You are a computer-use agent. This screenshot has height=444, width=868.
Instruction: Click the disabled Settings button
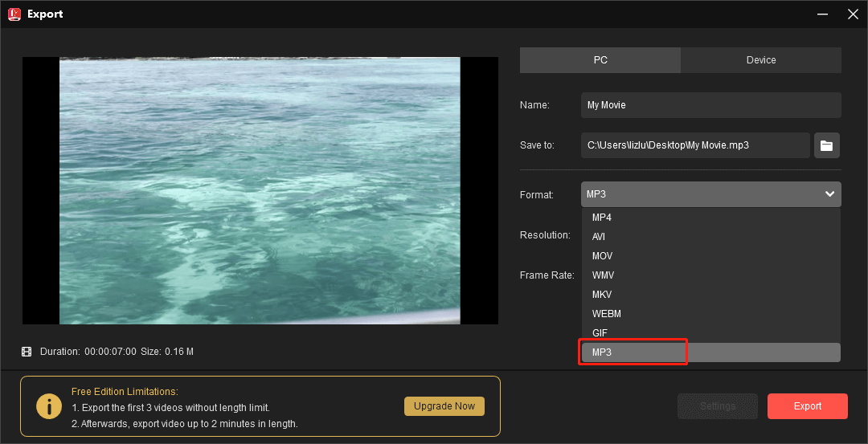718,406
